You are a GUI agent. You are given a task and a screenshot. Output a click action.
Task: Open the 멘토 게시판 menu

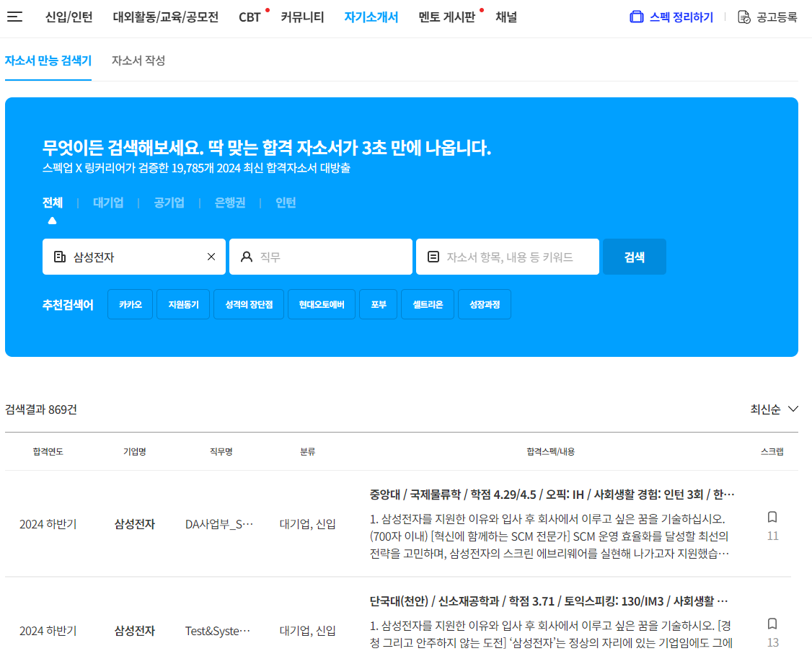coord(447,17)
